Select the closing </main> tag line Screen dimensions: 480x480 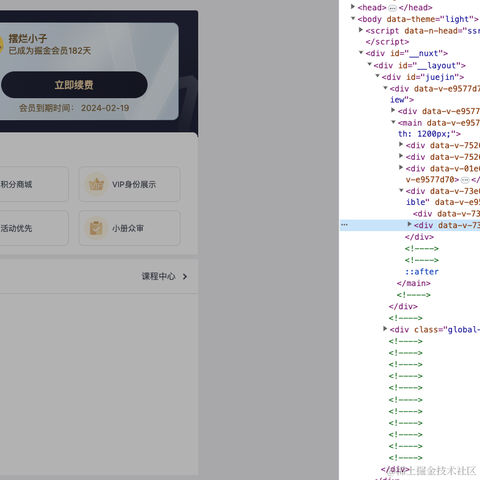(413, 283)
